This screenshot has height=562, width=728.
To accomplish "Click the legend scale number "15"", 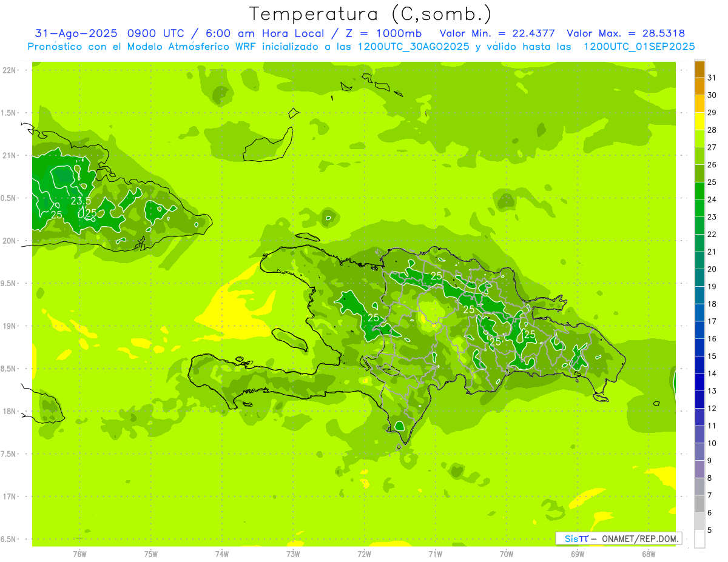I will coord(712,356).
